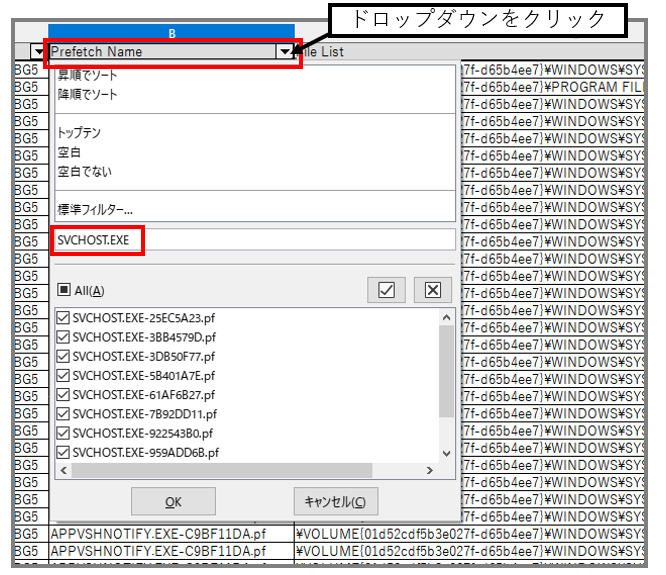This screenshot has height=575, width=666.
Task: Open the Prefetch Name filter dropdown arrow
Action: pyautogui.click(x=284, y=52)
